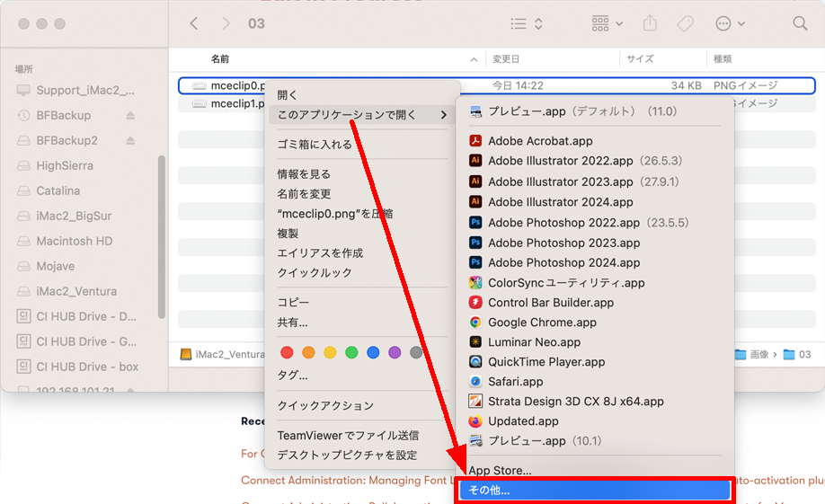Click the Finder search magnifier icon
This screenshot has height=504, width=825.
tap(800, 23)
